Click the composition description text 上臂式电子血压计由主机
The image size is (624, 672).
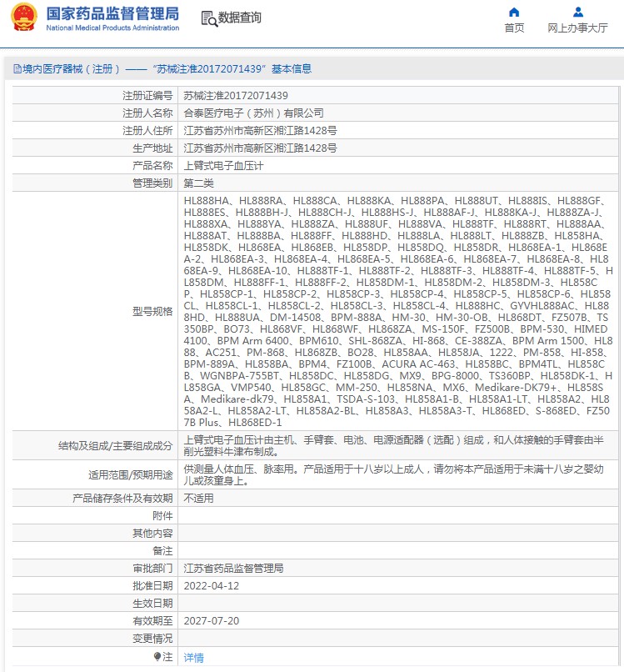[x=393, y=446]
